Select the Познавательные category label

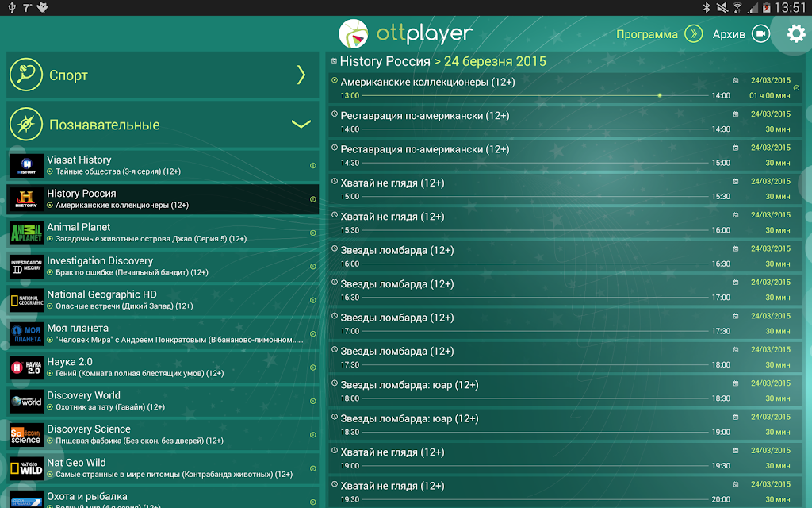coord(104,125)
